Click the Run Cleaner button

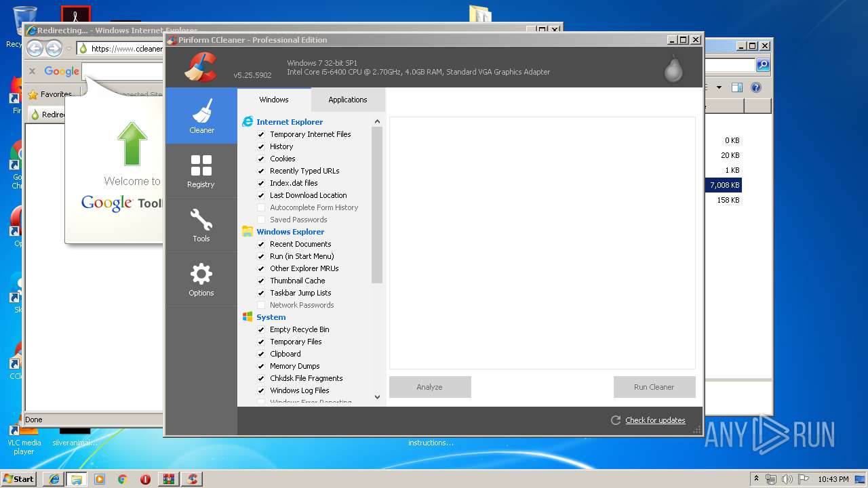point(654,387)
